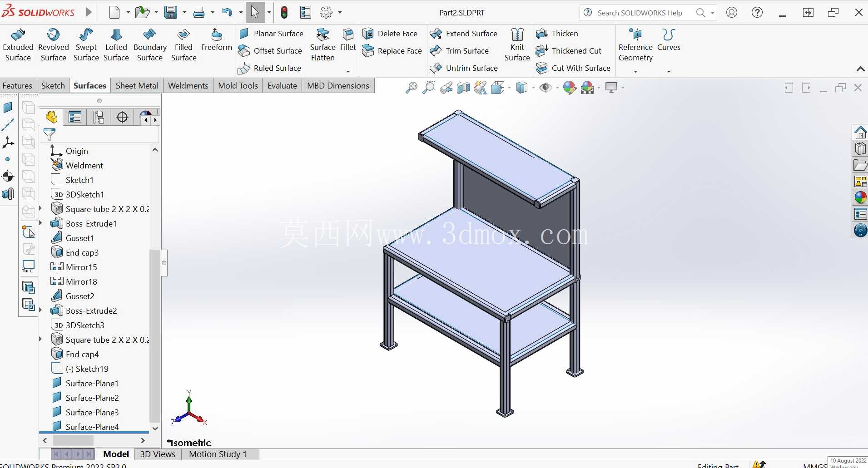Click the Undo icon
Image resolution: width=868 pixels, height=468 pixels.
tap(227, 12)
